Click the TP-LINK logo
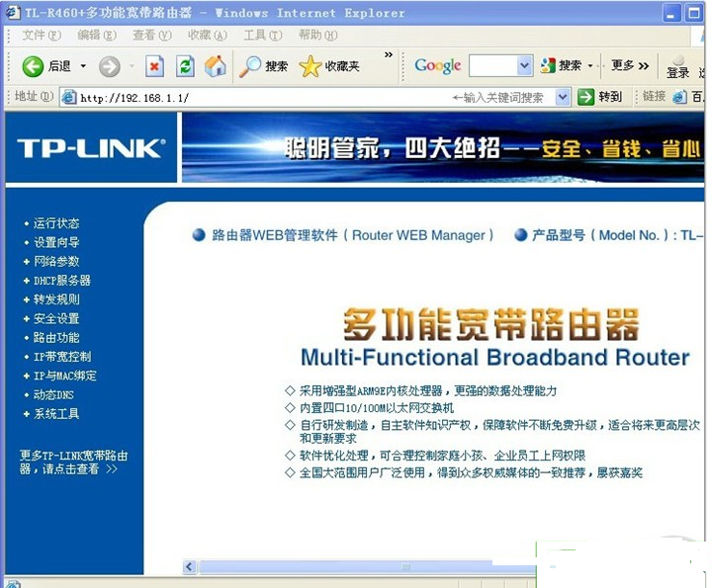The image size is (712, 588). point(90,148)
